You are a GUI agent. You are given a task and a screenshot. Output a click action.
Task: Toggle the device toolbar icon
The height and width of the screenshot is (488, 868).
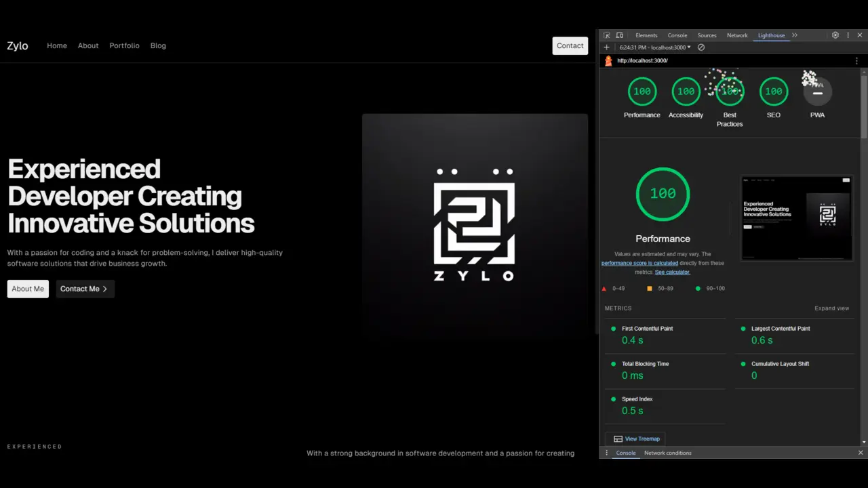tap(620, 35)
